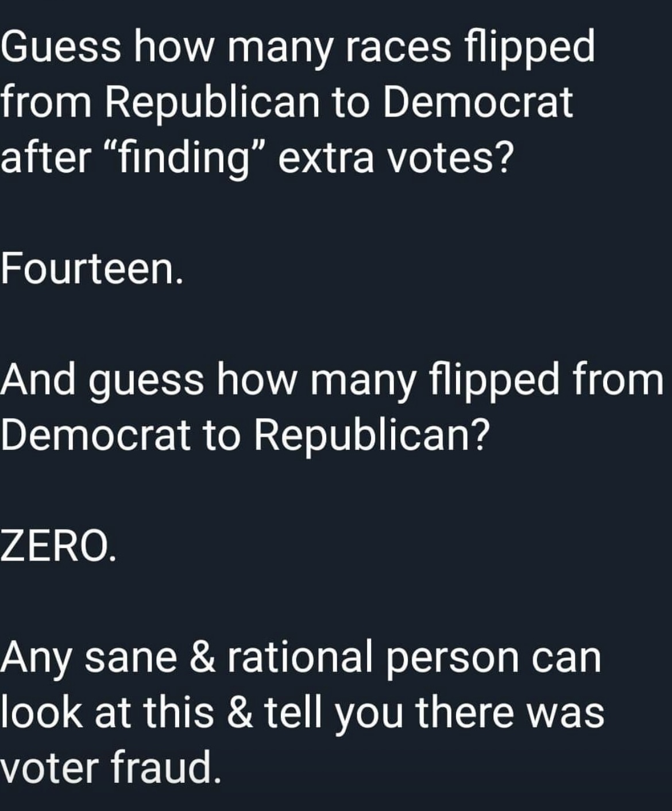This screenshot has width=672, height=811.
Task: Click the words "voter fraud."
Action: point(110,767)
